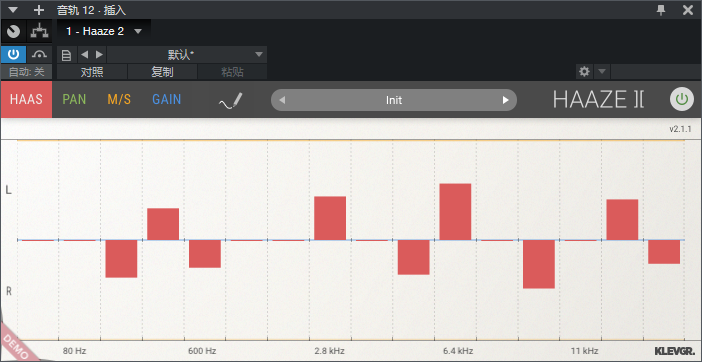Pin the plugin window

(661, 10)
